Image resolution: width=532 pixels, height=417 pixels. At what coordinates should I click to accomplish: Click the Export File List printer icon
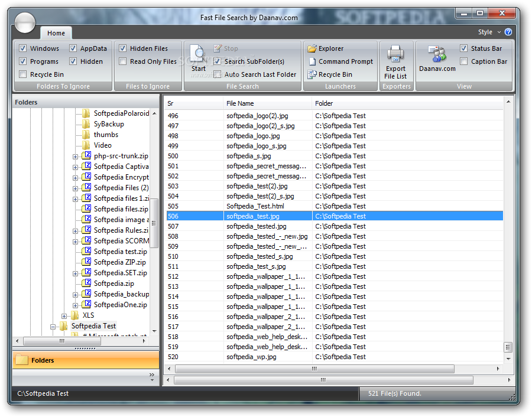click(395, 54)
